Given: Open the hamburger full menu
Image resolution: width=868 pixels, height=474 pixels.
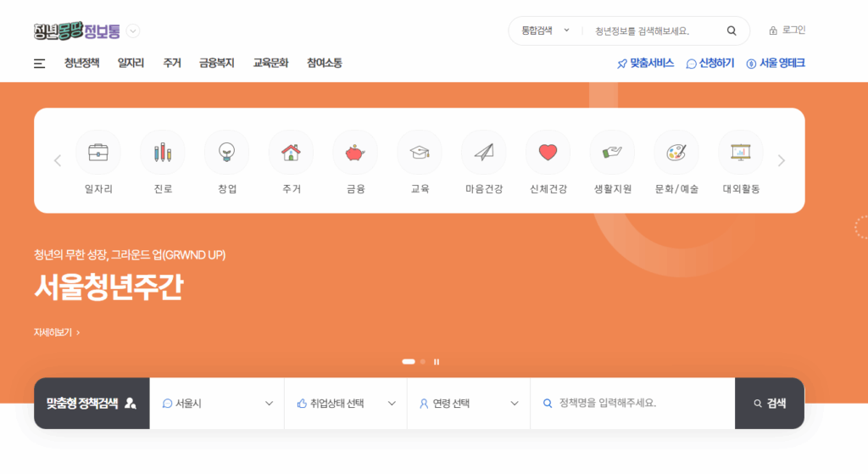Looking at the screenshot, I should coord(39,63).
